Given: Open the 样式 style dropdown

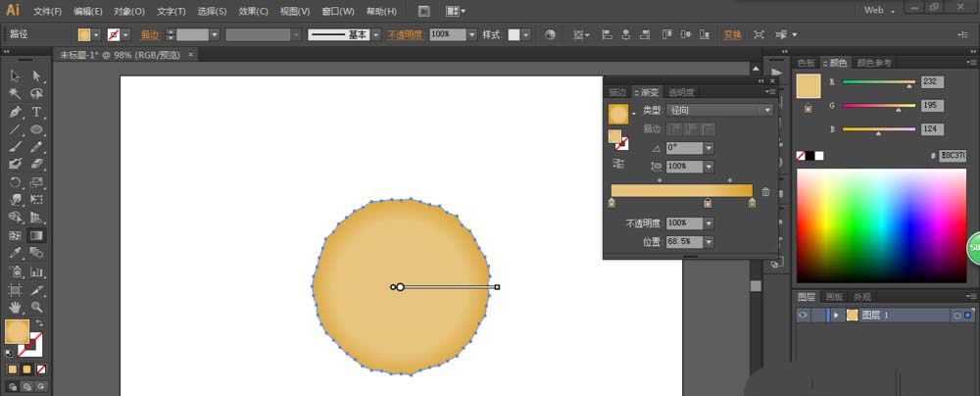Looking at the screenshot, I should click(x=525, y=35).
